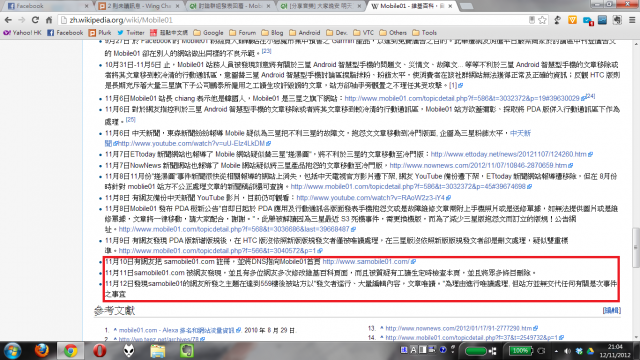Click the Chrome taskbar icon
The image size is (640, 360).
coord(70,351)
